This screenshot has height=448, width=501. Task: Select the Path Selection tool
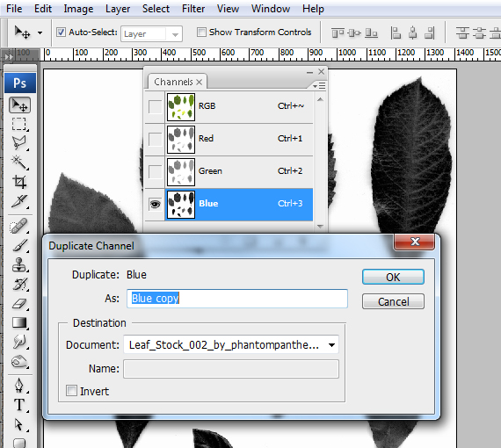coord(19,424)
